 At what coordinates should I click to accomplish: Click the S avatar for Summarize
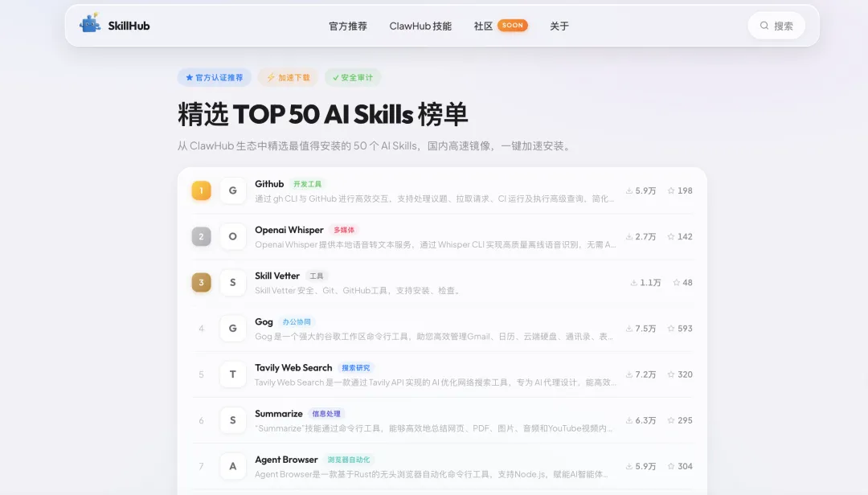233,420
